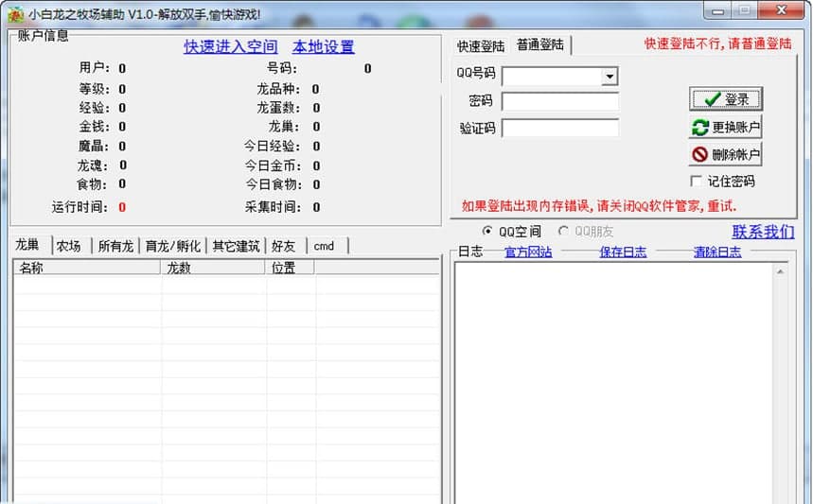Click the 魔晶 label
This screenshot has width=813, height=504.
(94, 146)
